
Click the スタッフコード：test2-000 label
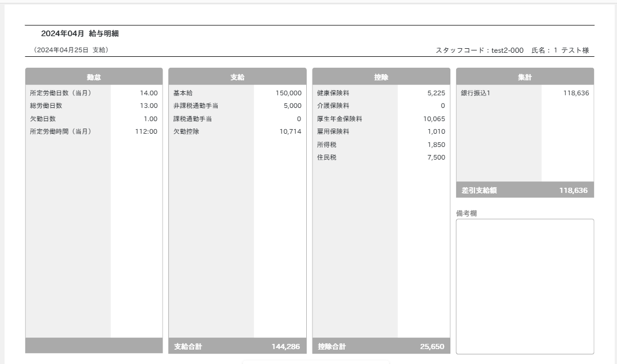pyautogui.click(x=480, y=50)
